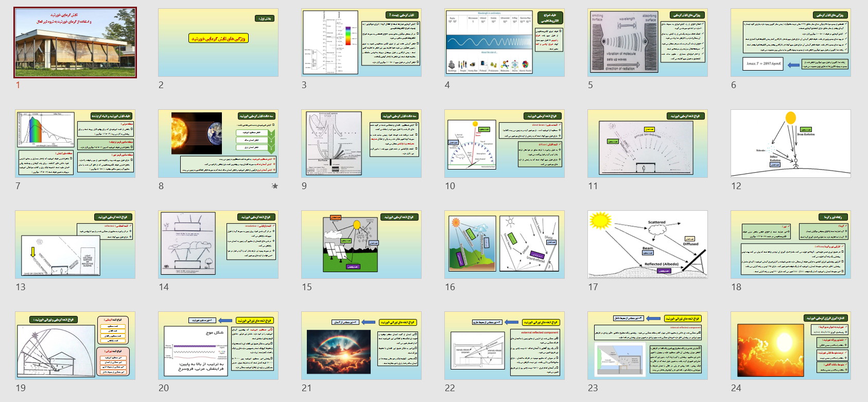Select slide 13 thumbnail with yellow down arrow

[75, 244]
